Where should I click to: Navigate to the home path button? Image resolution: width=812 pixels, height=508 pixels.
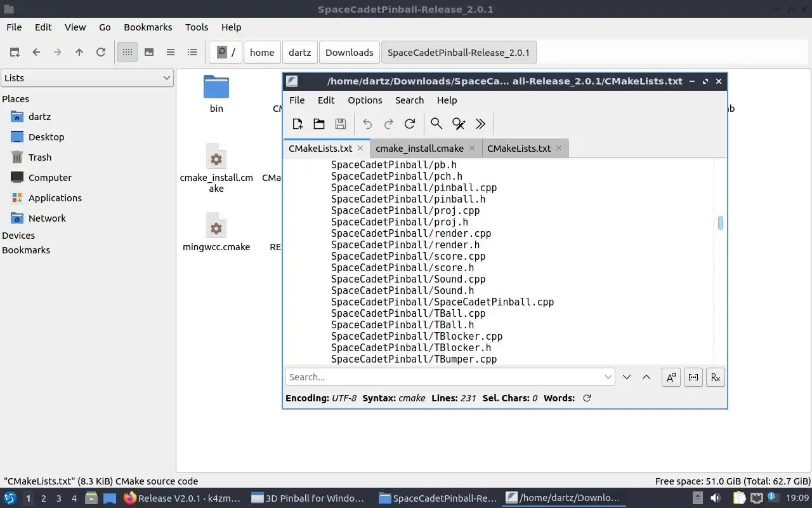click(262, 53)
